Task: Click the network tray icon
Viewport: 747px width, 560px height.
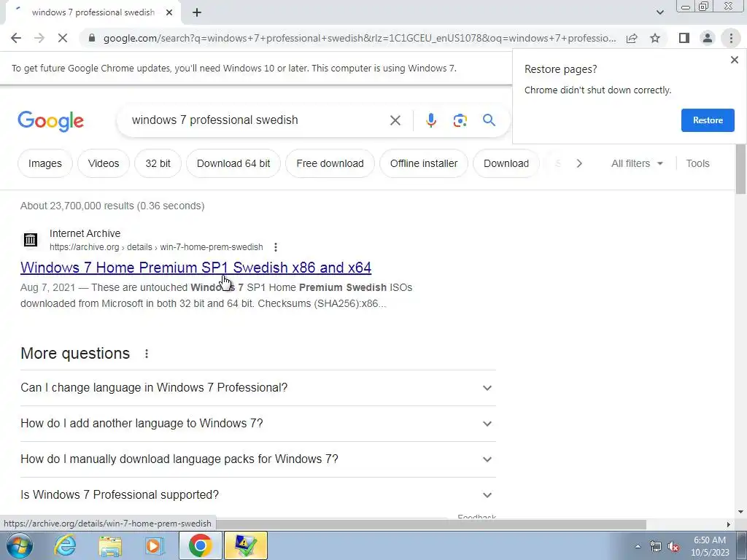Action: 656,547
